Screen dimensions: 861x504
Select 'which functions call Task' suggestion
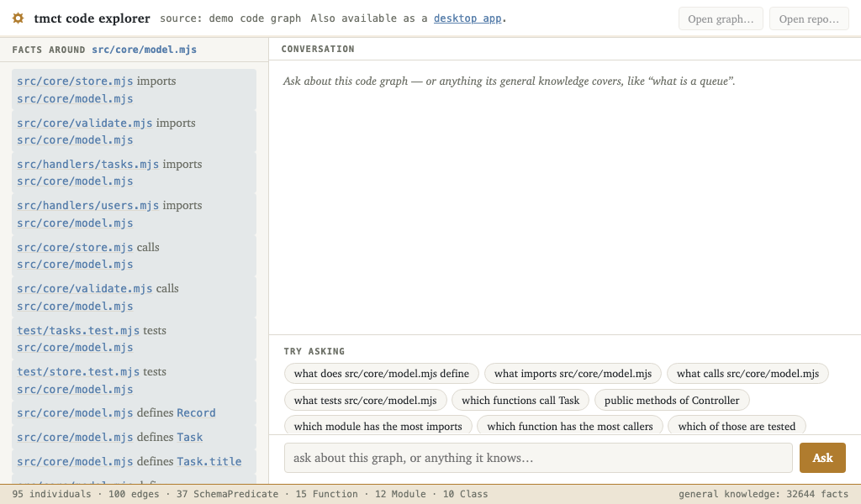pyautogui.click(x=520, y=401)
